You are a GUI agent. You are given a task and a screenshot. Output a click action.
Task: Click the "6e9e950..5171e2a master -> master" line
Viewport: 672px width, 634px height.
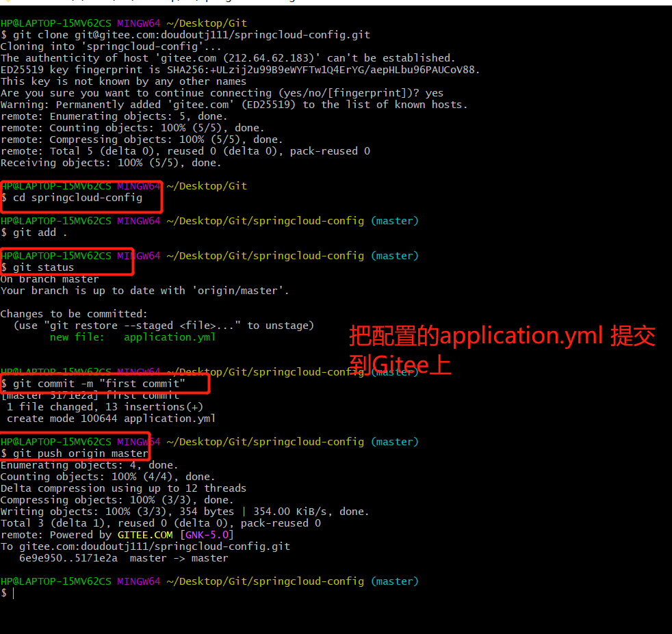click(123, 558)
